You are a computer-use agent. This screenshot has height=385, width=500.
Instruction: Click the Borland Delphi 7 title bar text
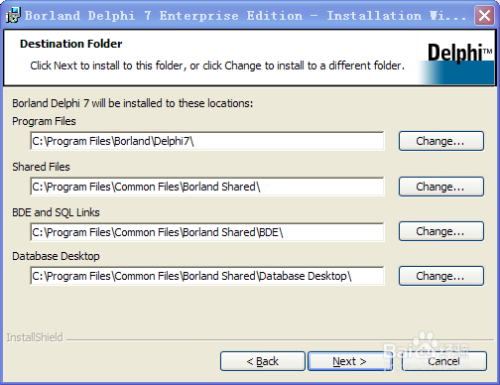tap(245, 16)
